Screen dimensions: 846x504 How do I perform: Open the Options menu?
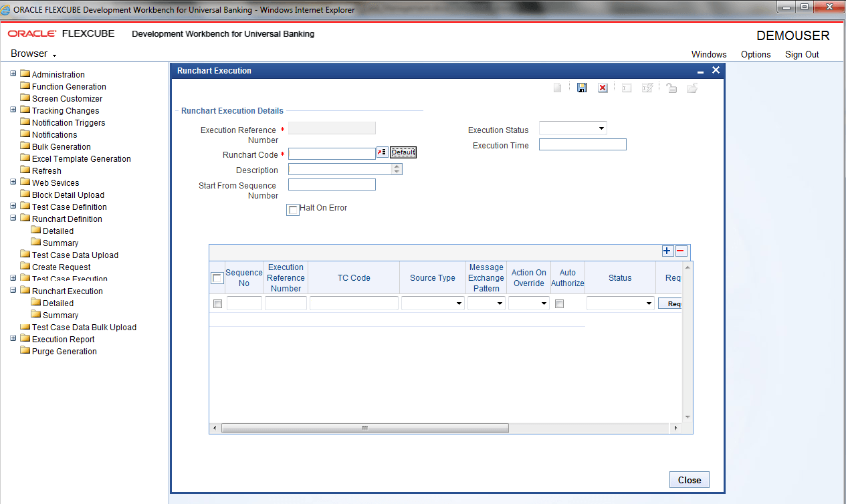coord(756,55)
